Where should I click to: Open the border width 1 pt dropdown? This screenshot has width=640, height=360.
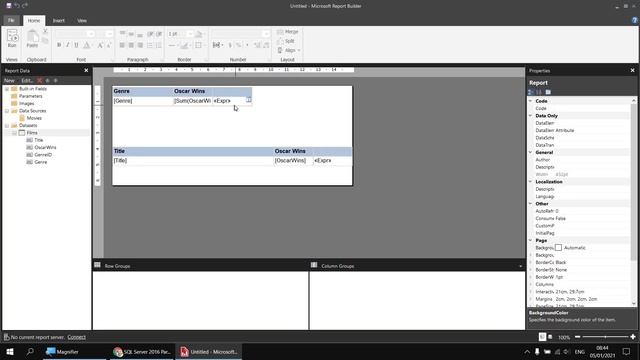coord(190,34)
